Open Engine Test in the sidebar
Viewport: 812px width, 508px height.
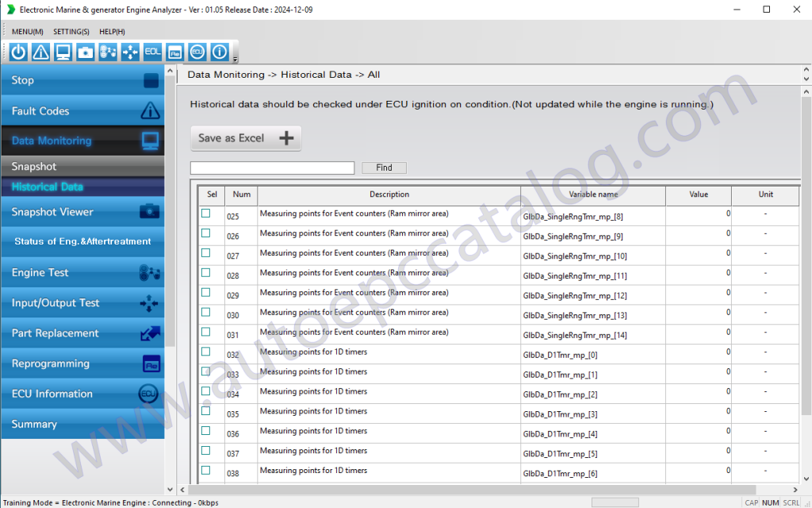(82, 272)
